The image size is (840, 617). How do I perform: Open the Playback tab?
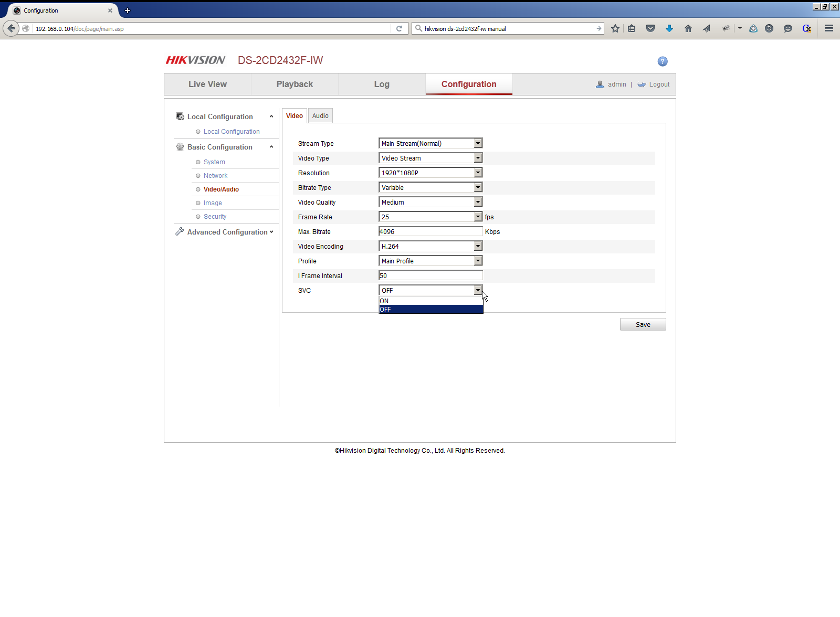point(295,84)
